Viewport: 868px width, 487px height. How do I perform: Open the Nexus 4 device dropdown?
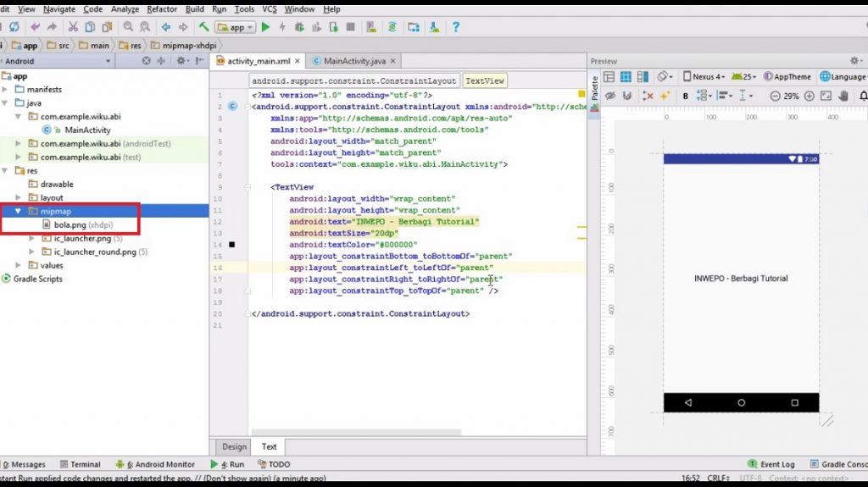[704, 76]
